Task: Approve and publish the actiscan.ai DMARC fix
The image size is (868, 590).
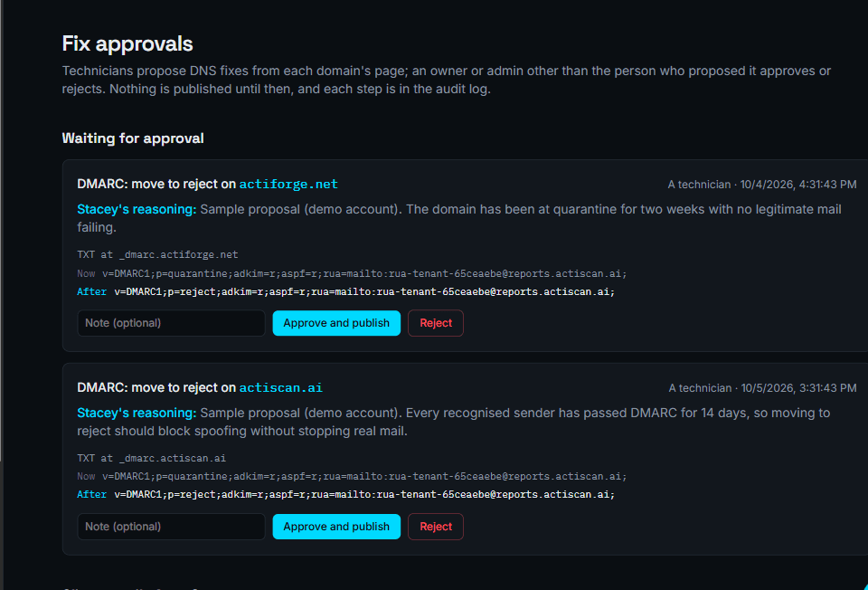Action: point(336,527)
